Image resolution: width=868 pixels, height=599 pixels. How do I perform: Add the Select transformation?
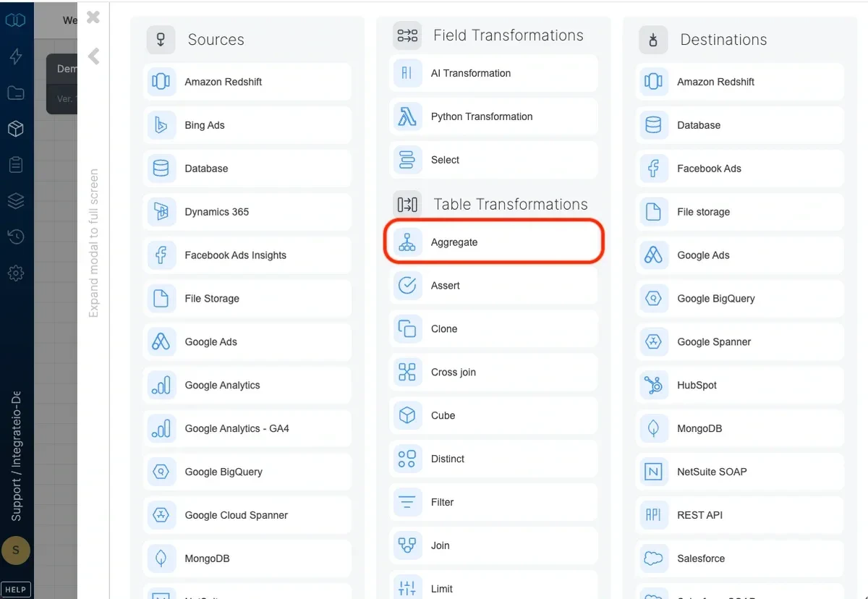[x=493, y=160]
